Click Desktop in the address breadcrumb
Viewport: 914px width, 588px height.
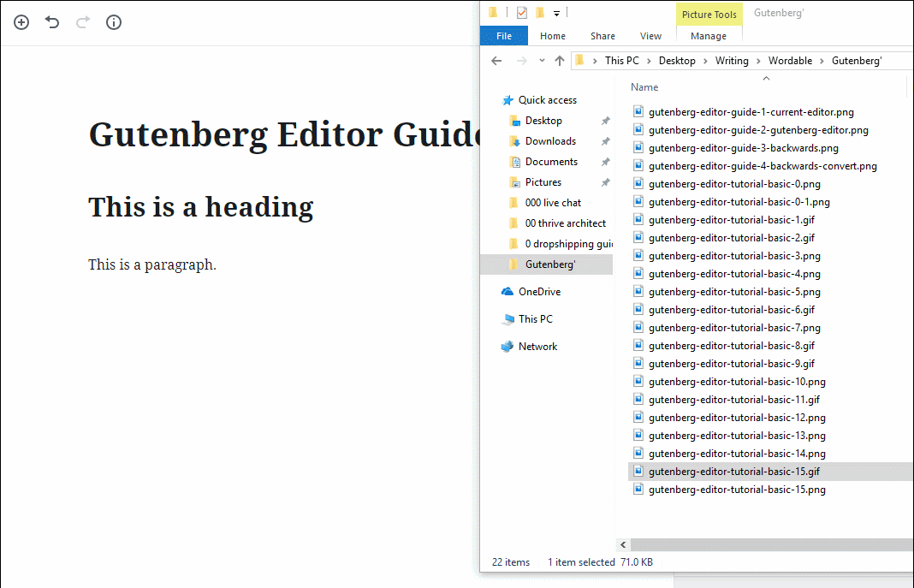(677, 61)
